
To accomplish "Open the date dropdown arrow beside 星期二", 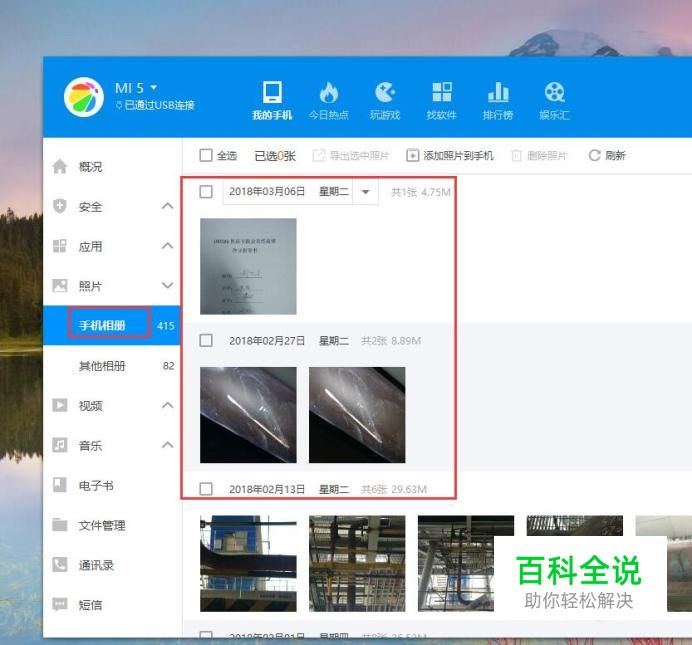I will 365,192.
